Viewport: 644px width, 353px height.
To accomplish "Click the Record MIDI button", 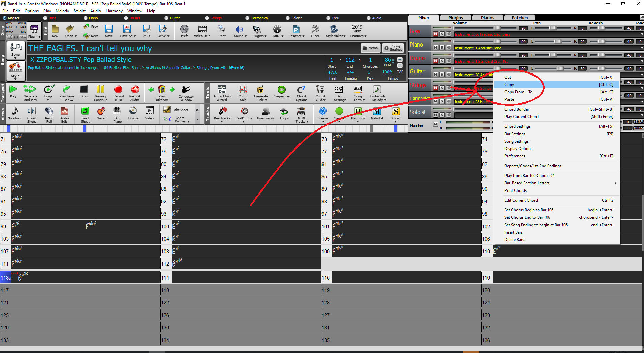I will point(118,93).
